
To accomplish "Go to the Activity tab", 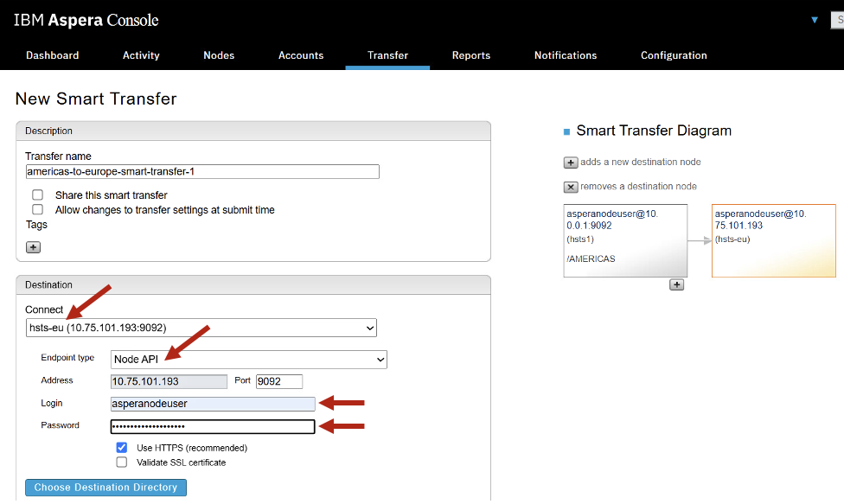I will 141,55.
